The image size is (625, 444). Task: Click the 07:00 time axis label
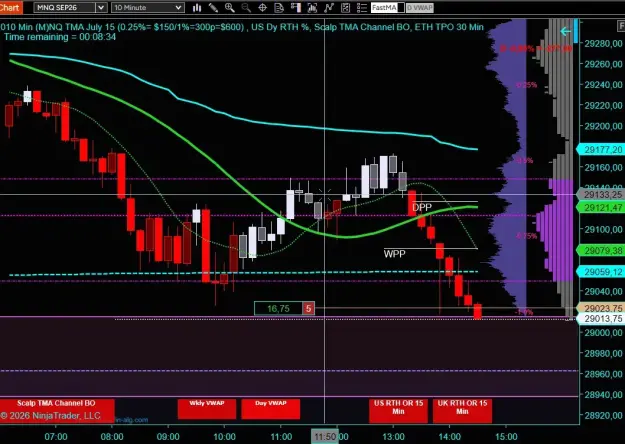[56, 436]
